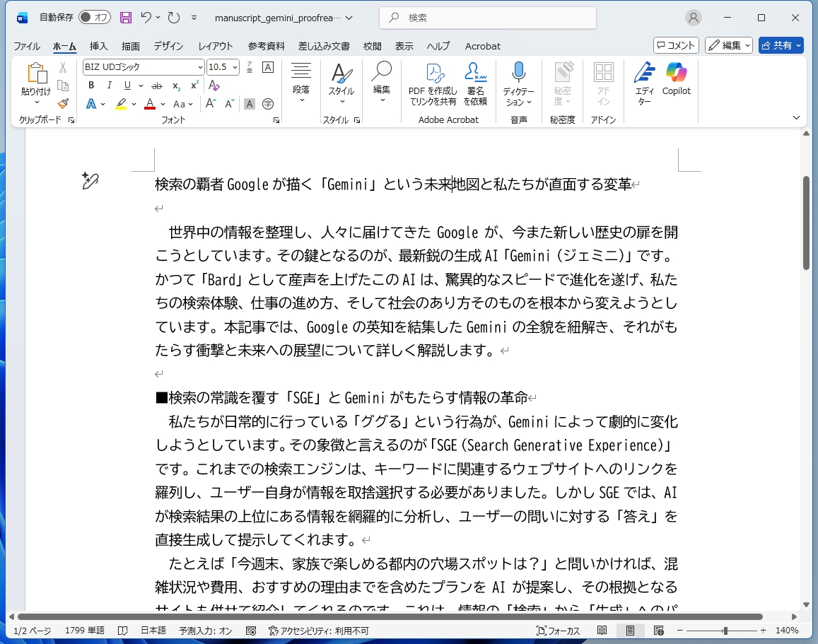Viewport: 818px width, 644px height.
Task: Click the コメント button
Action: tap(676, 45)
